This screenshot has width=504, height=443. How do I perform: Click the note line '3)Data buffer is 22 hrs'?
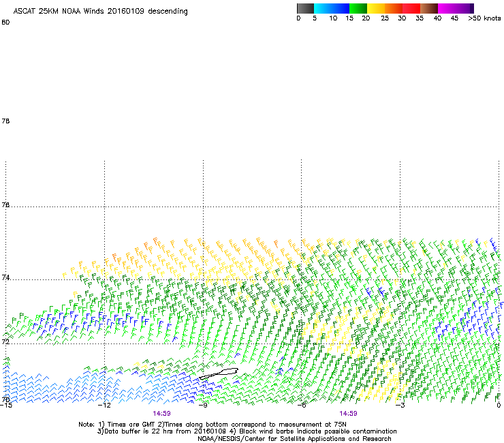click(247, 431)
